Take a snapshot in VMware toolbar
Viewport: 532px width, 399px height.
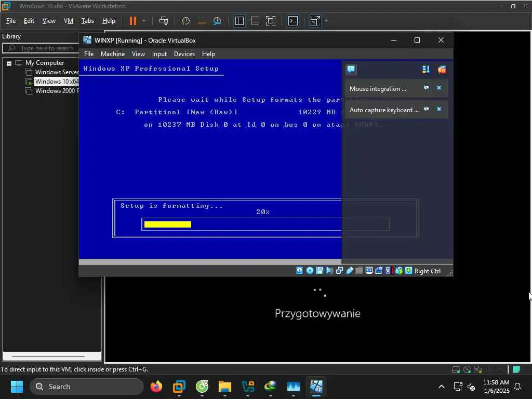coord(185,21)
